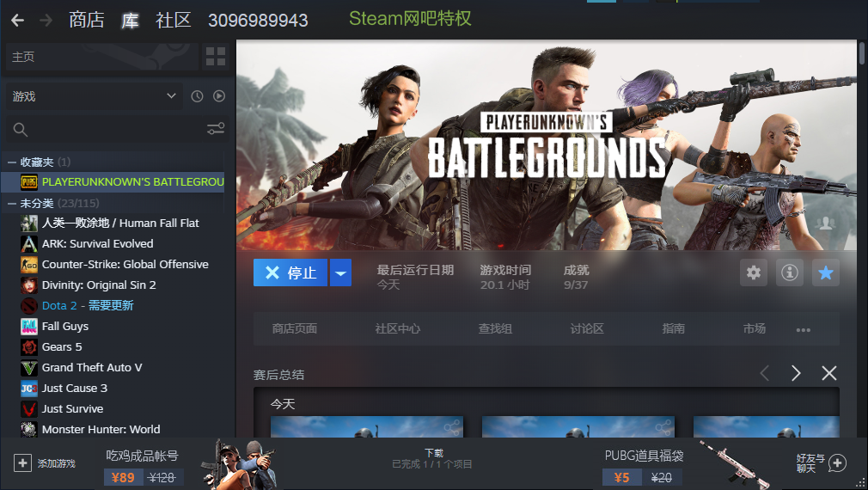Open first match thumbnail under 今天
Screen dimensions: 868x490
coord(366,427)
